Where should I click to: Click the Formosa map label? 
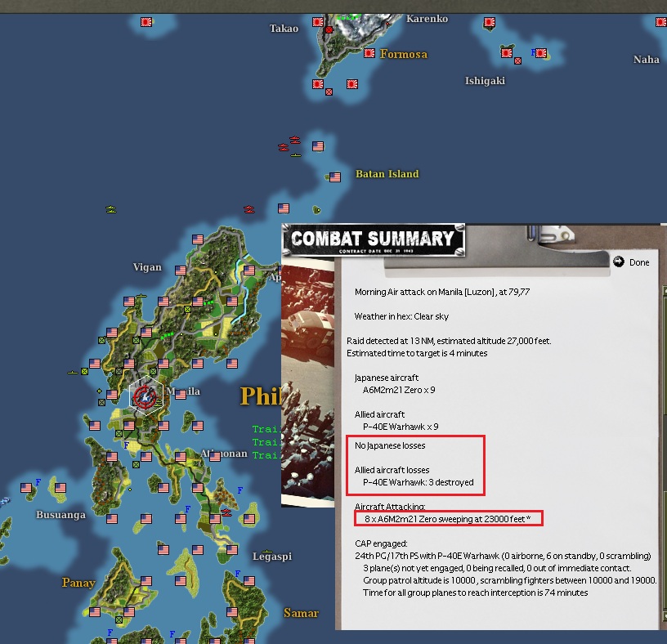(x=403, y=54)
